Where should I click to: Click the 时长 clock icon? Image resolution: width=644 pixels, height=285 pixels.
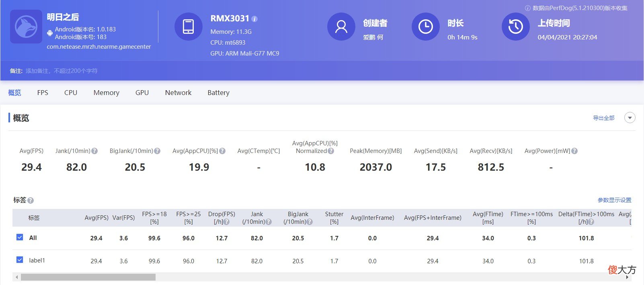pos(426,27)
